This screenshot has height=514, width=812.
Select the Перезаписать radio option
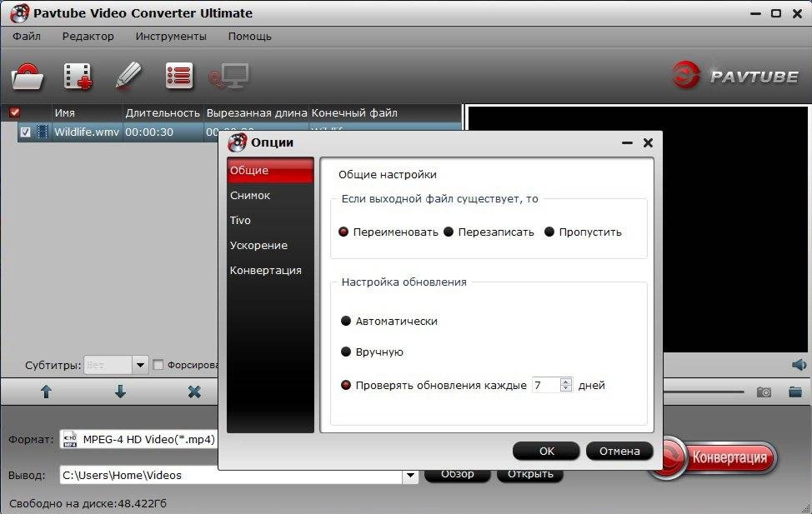click(x=449, y=232)
